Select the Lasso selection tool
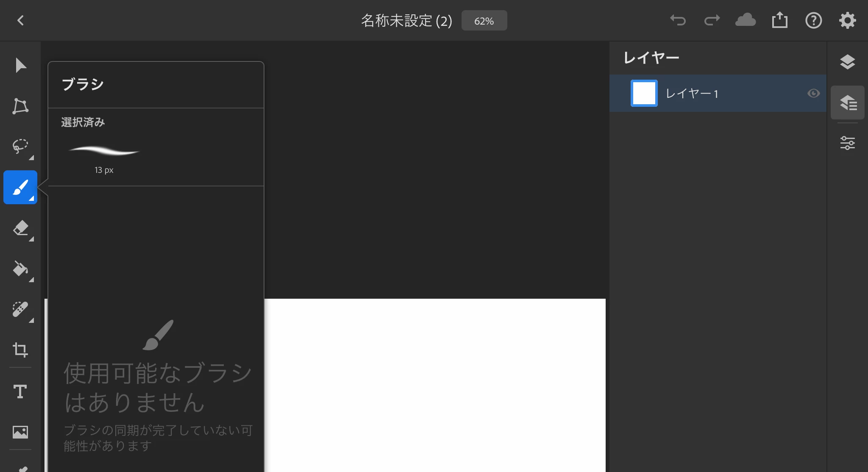868x472 pixels. coord(20,146)
